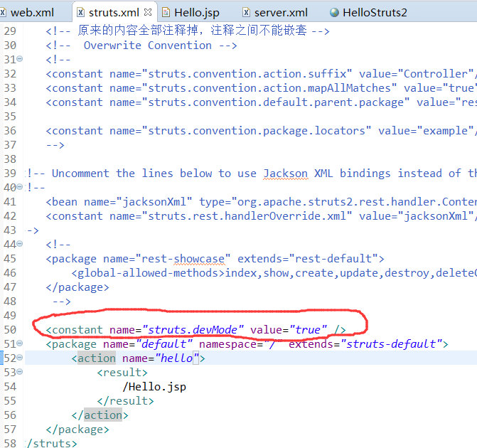Open the HelloStruts2 browser tab
Viewport: 477px width, 448px height.
click(x=375, y=13)
